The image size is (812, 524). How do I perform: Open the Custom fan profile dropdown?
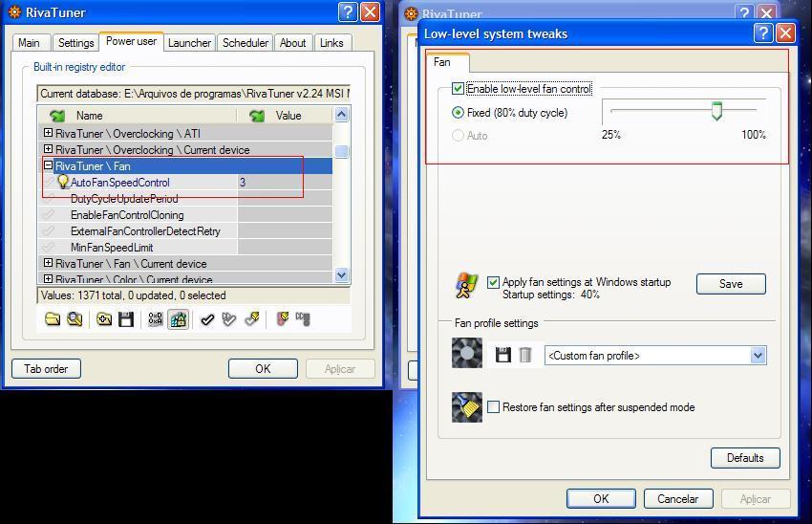759,356
